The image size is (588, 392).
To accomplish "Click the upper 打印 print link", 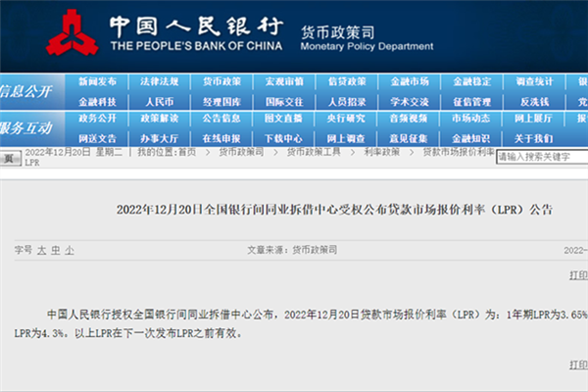I will pyautogui.click(x=578, y=275).
